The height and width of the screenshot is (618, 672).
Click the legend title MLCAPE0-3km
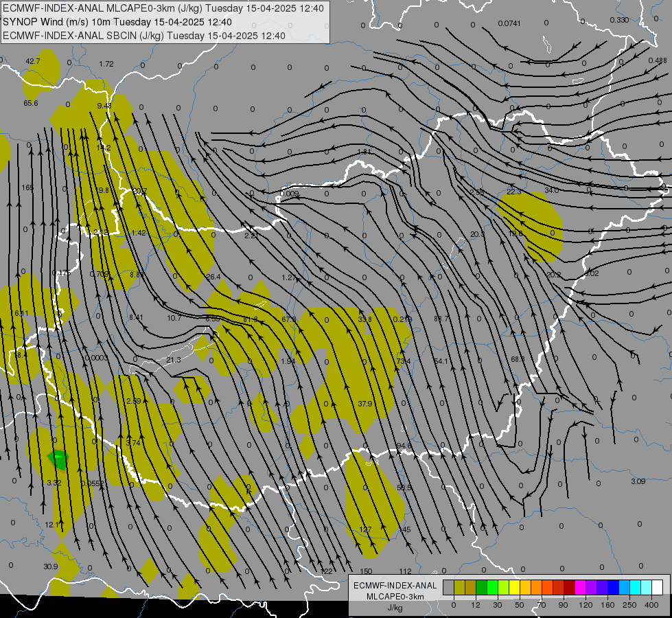click(x=395, y=597)
